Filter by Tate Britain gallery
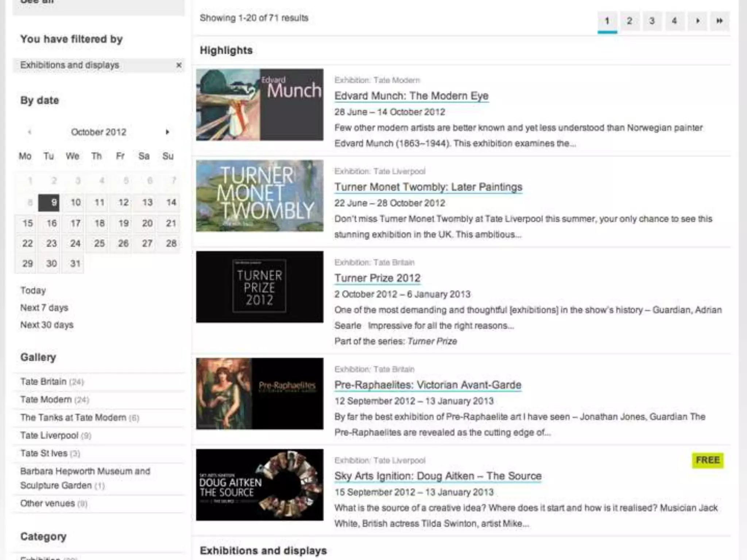747x560 pixels. [x=43, y=382]
